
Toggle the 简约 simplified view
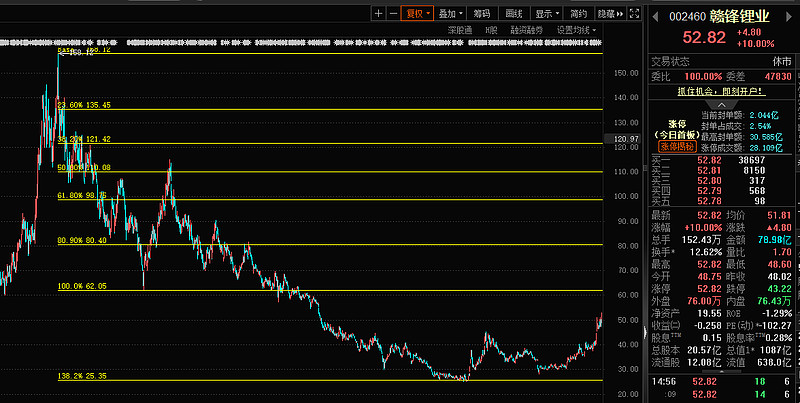click(578, 14)
